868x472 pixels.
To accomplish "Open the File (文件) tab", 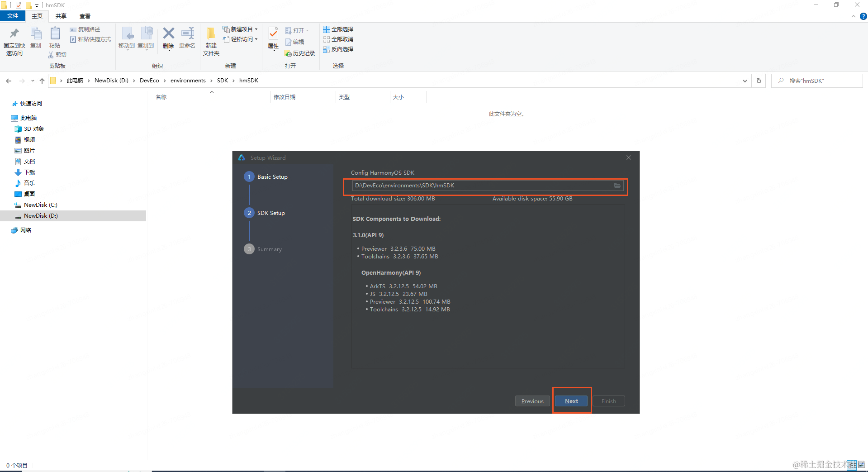I will (13, 16).
